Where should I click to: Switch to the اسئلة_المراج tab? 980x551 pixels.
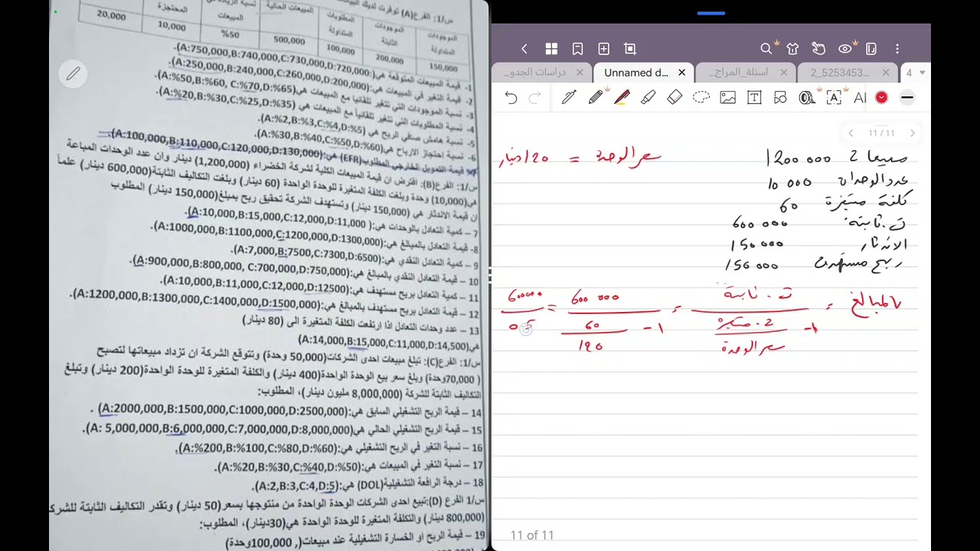click(x=738, y=73)
